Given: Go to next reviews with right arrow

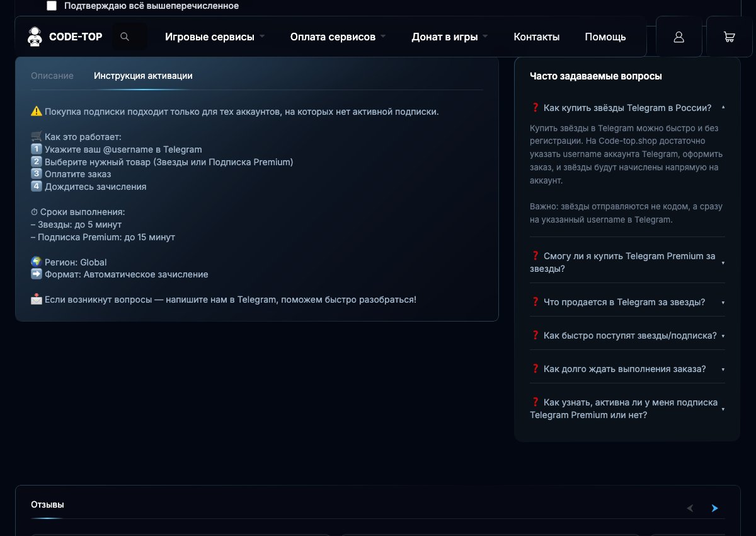Looking at the screenshot, I should tap(714, 508).
